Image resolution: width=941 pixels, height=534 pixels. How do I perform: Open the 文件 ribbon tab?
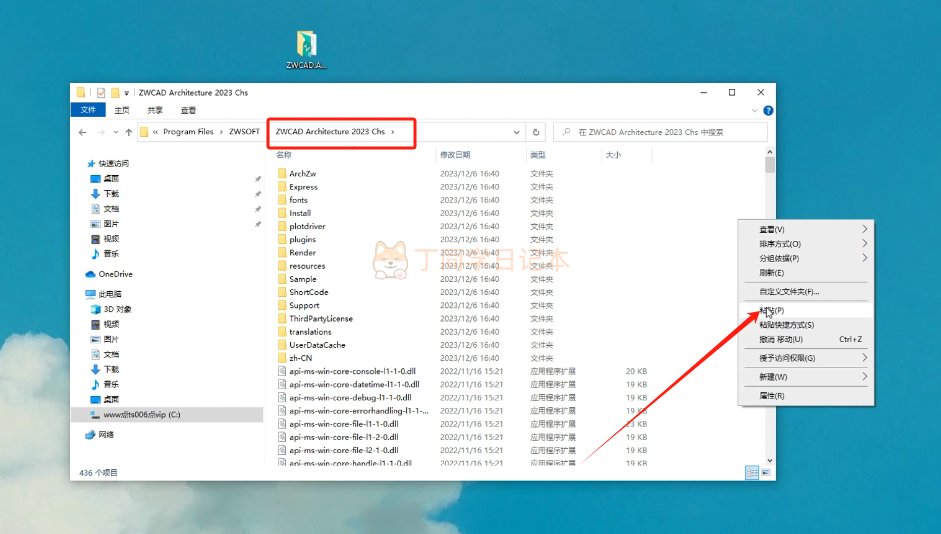[88, 110]
